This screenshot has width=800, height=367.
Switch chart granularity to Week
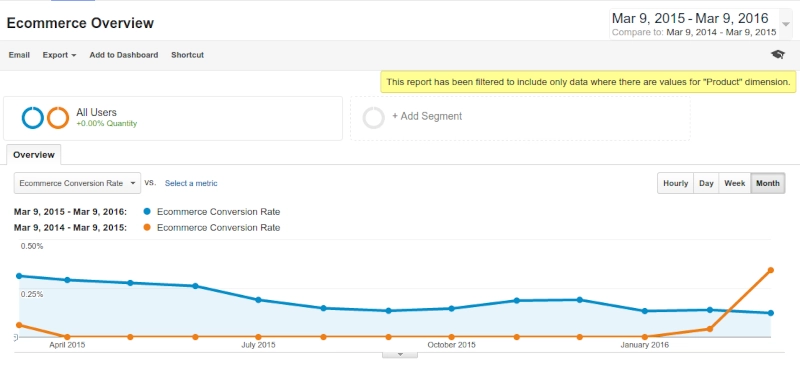[735, 183]
